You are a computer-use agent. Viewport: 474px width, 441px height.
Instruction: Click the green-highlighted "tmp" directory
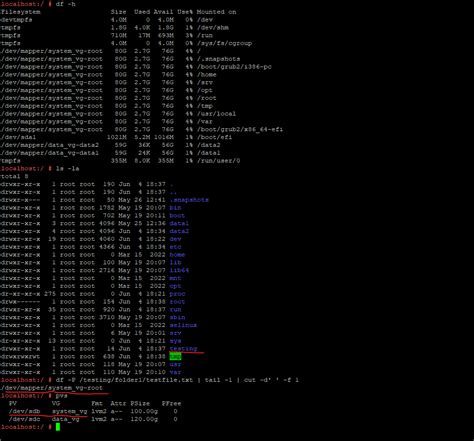click(175, 357)
